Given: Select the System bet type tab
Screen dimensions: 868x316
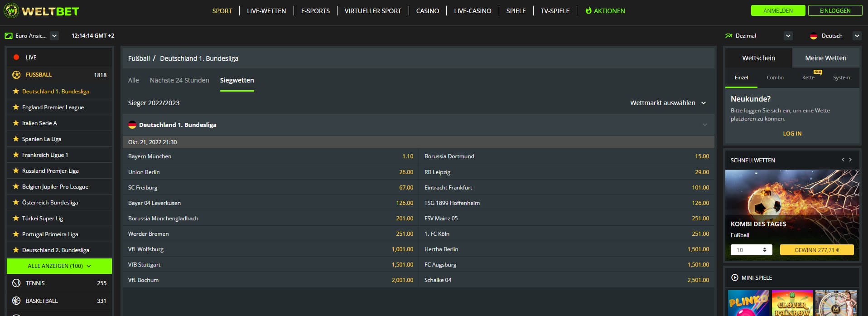Looking at the screenshot, I should point(841,78).
